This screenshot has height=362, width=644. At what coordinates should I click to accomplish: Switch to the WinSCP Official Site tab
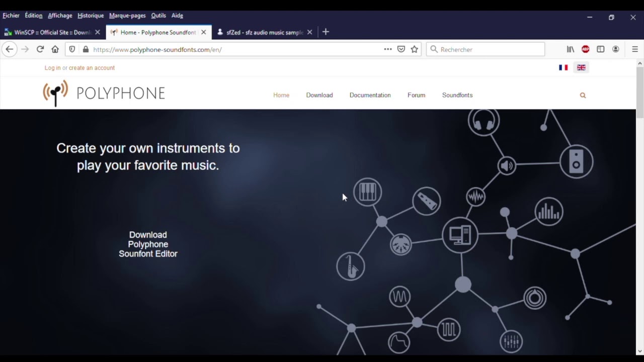pyautogui.click(x=52, y=32)
